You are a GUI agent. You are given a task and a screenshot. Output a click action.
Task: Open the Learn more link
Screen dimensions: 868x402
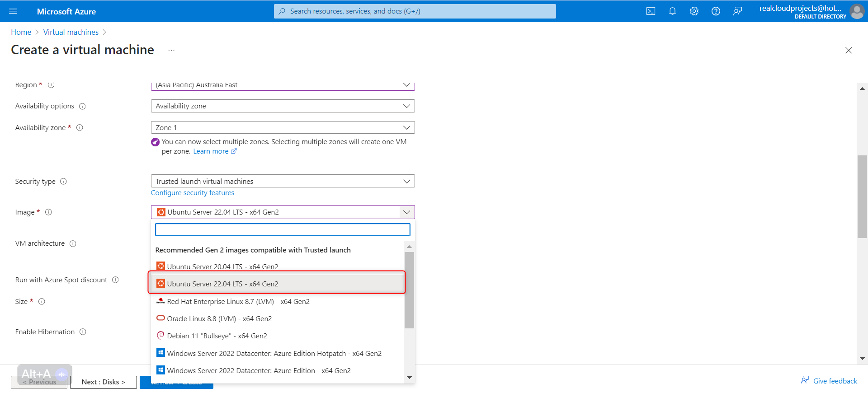(x=215, y=151)
